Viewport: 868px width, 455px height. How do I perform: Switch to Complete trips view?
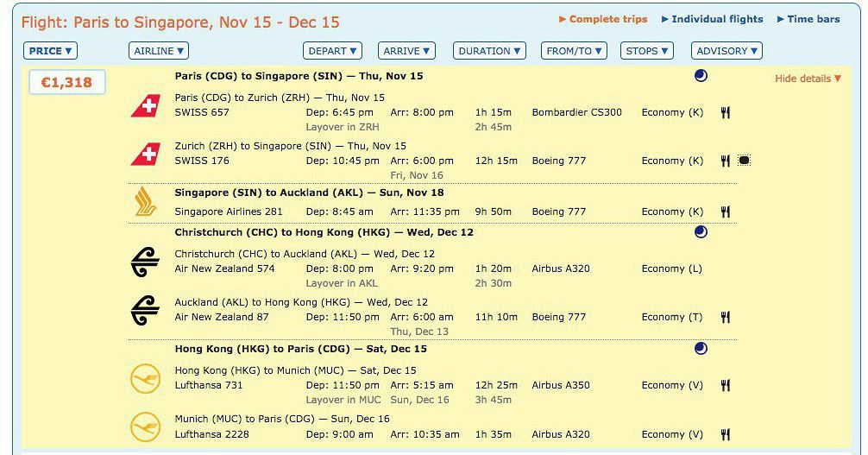tap(603, 19)
